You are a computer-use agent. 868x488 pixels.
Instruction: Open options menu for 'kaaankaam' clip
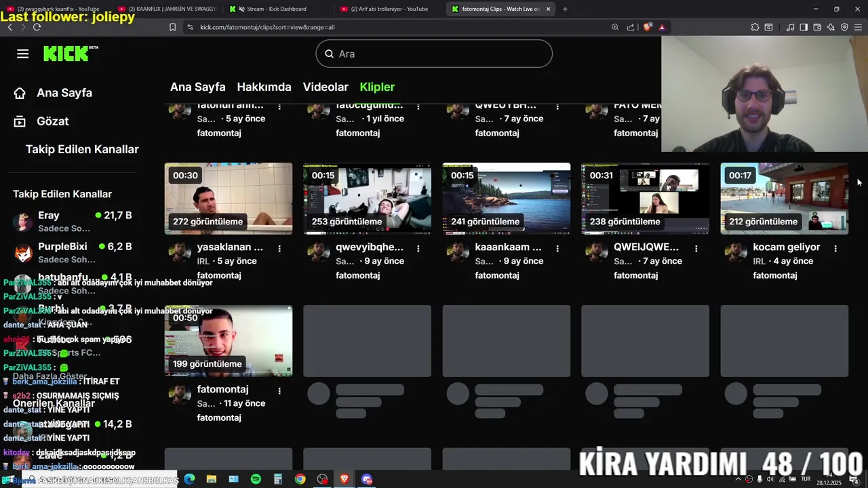coord(557,249)
